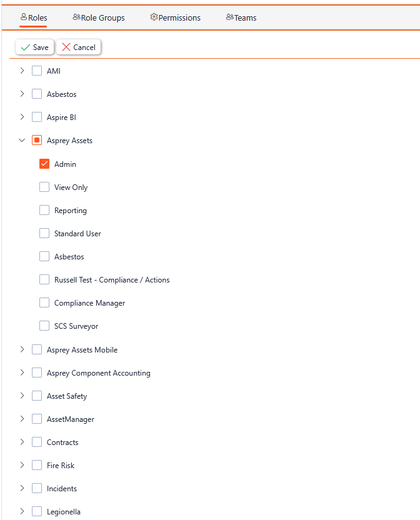The width and height of the screenshot is (420, 520).
Task: Enable the View Only checkbox
Action: [x=44, y=187]
